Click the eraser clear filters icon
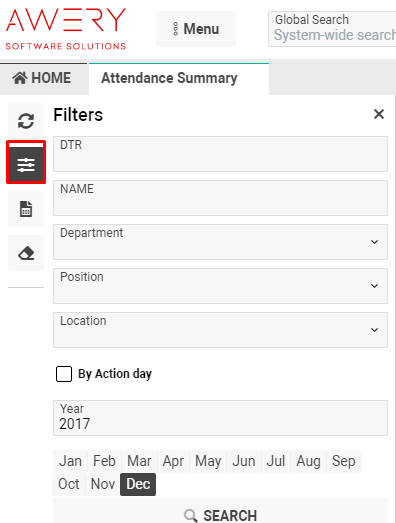 point(26,253)
